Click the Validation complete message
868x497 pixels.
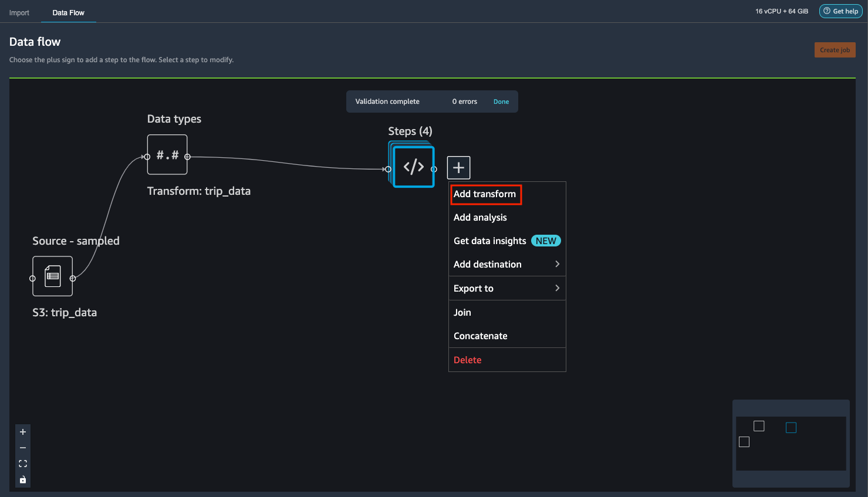click(x=387, y=102)
